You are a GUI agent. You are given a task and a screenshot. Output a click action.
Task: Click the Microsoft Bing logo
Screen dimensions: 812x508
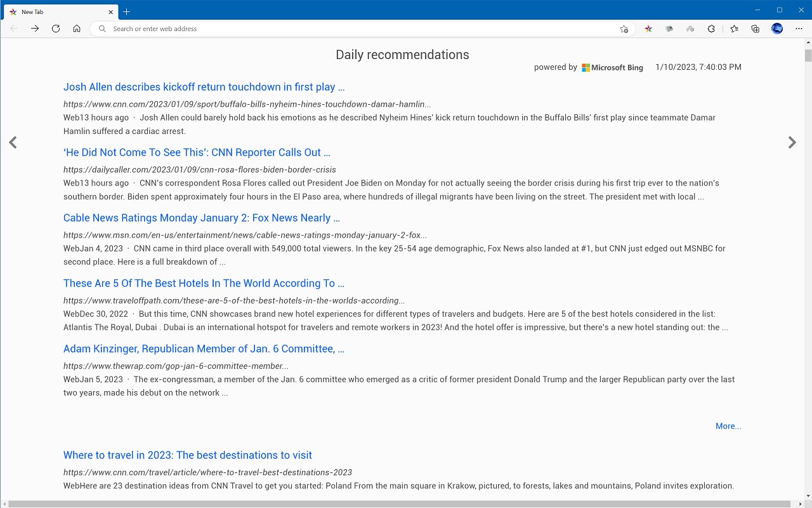click(612, 67)
